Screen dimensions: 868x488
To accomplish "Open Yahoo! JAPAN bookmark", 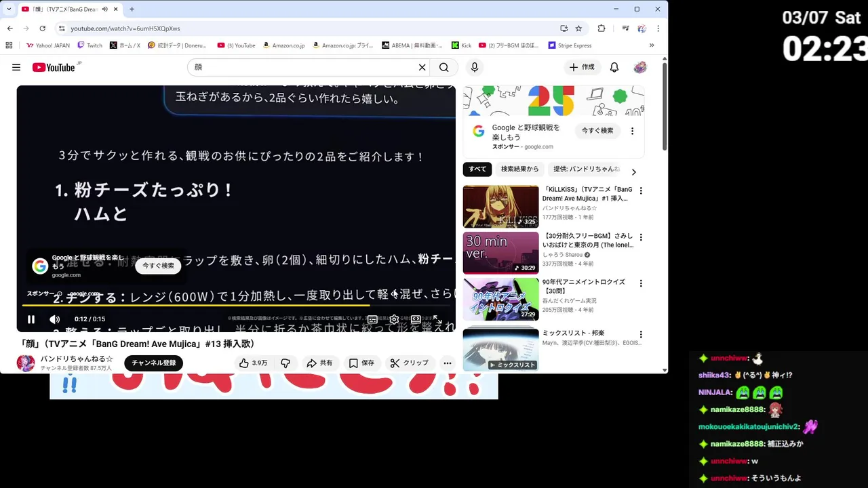I will [48, 45].
